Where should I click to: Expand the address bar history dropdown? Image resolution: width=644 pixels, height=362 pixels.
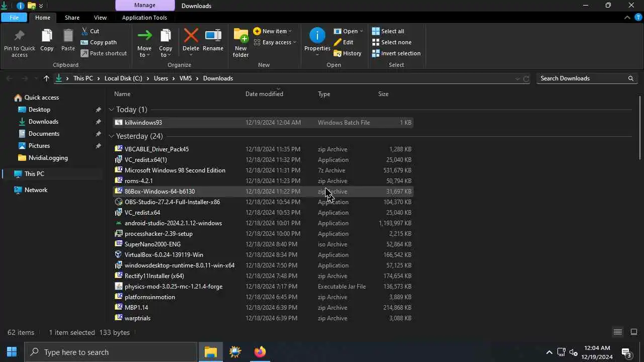coord(517,78)
